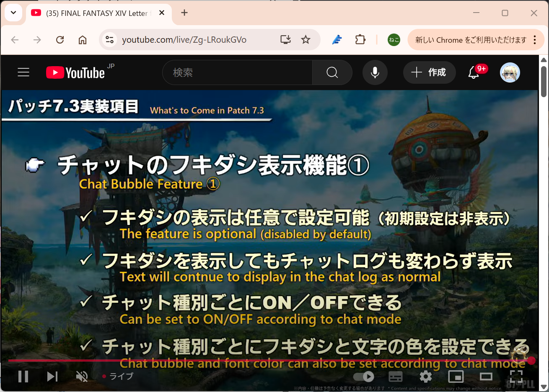This screenshot has height=392, width=549.
Task: Focus the YouTube 検索 search field
Action: tap(237, 72)
